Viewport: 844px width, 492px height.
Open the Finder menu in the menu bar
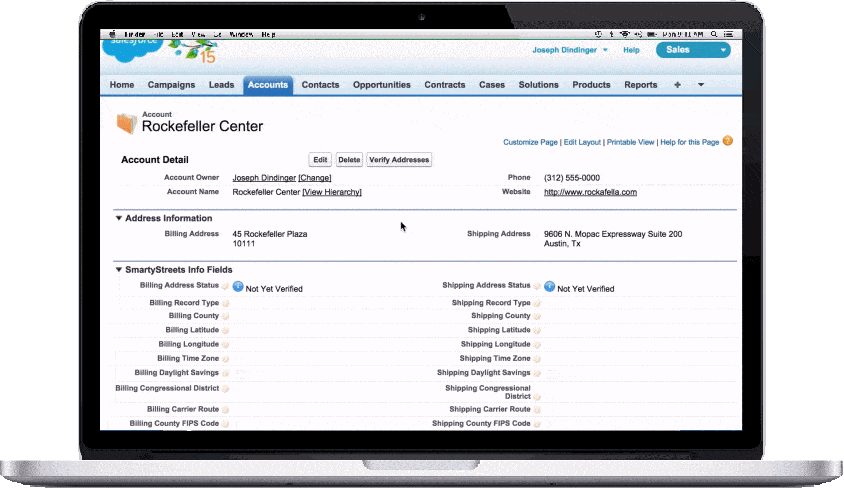[x=135, y=34]
